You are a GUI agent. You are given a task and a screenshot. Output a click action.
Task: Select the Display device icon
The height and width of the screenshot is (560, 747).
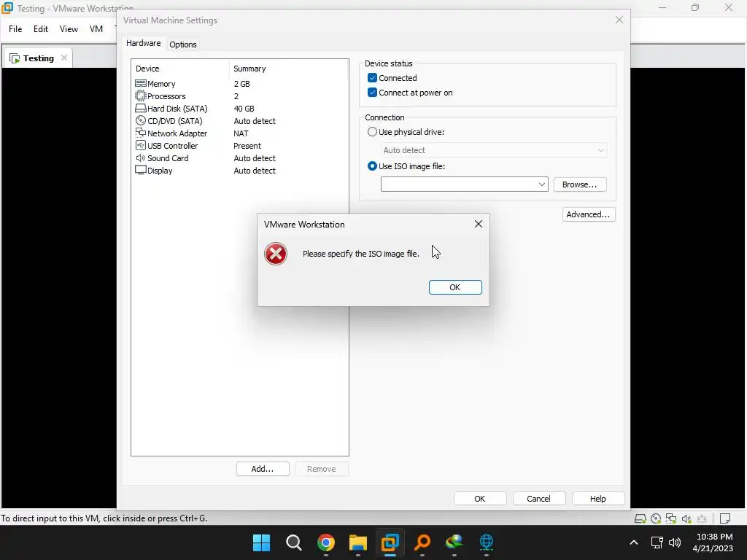pos(141,170)
